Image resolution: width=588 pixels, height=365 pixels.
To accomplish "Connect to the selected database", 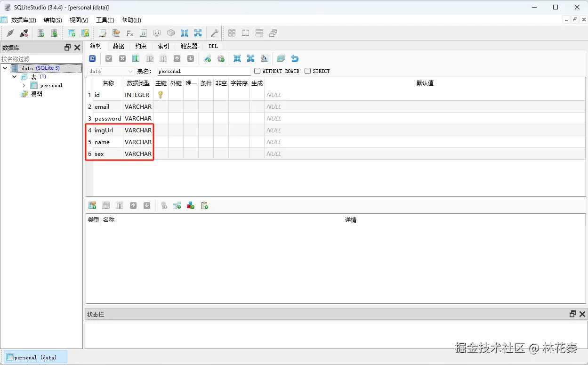I will [x=10, y=33].
